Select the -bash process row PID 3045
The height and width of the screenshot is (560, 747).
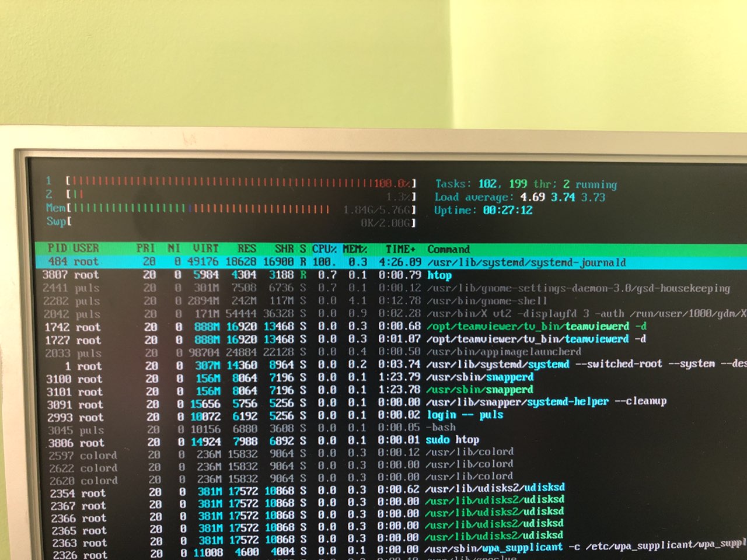(391, 429)
